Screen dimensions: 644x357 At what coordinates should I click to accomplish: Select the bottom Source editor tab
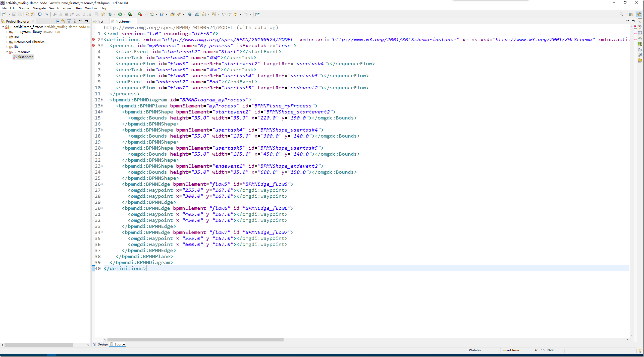click(x=118, y=344)
